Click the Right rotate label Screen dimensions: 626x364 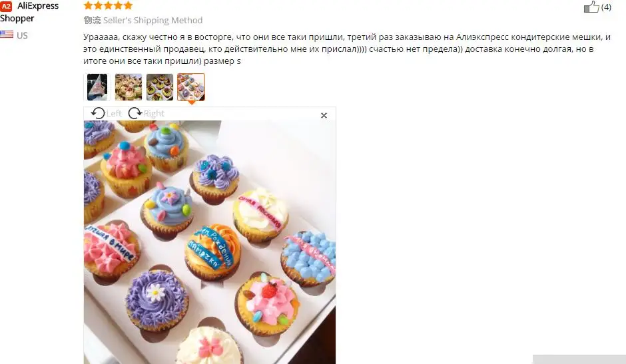pos(154,114)
